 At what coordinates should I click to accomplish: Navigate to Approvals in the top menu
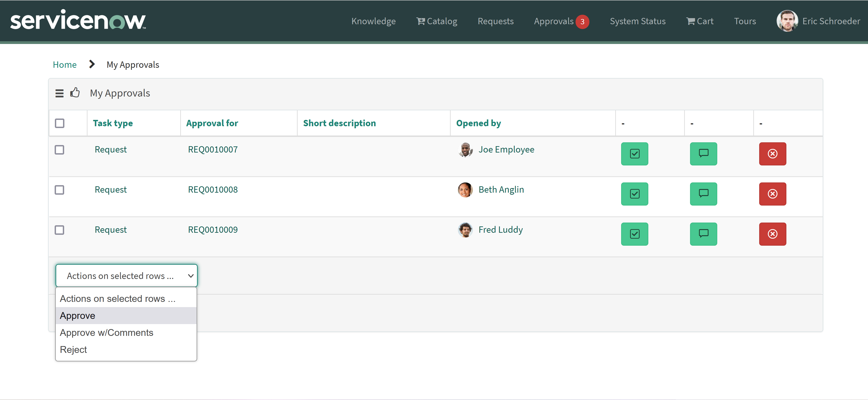[554, 21]
